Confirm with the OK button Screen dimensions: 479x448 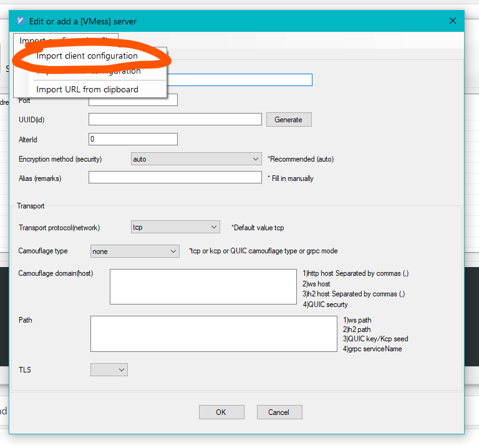coord(221,412)
